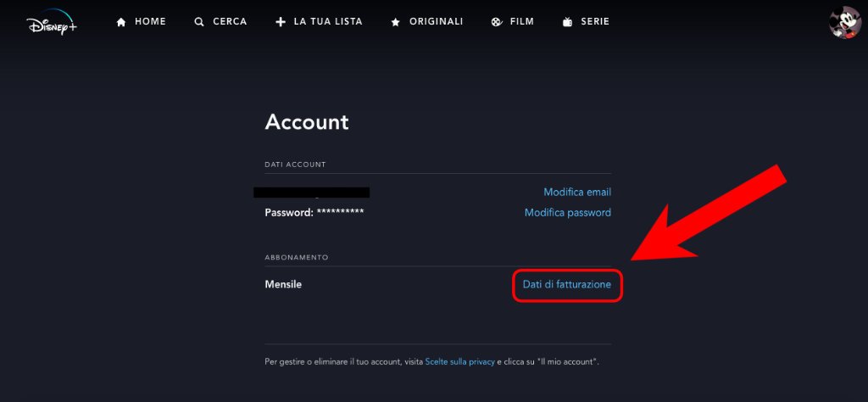Click the Cerca magnifying glass icon

pos(199,22)
